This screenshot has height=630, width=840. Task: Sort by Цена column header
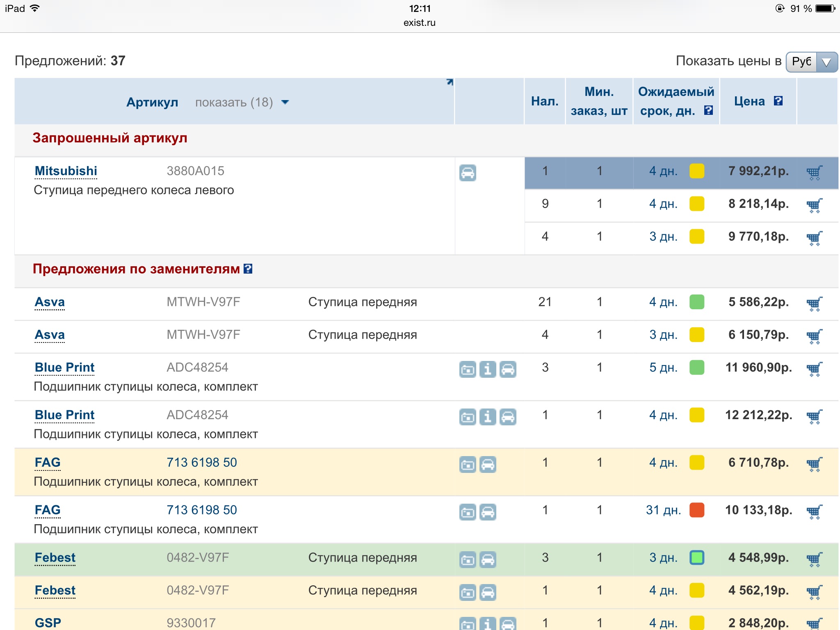point(749,101)
